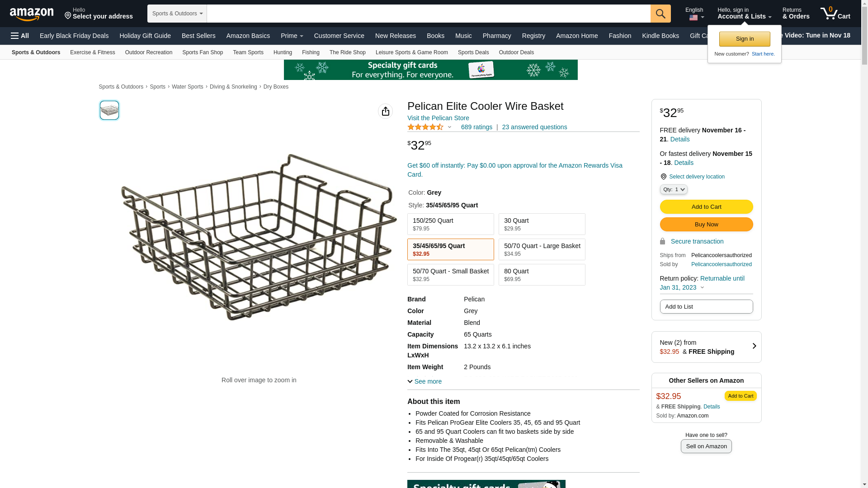Open Best Sellers in the navigation bar
Screen dimensions: 868x488
(x=198, y=36)
